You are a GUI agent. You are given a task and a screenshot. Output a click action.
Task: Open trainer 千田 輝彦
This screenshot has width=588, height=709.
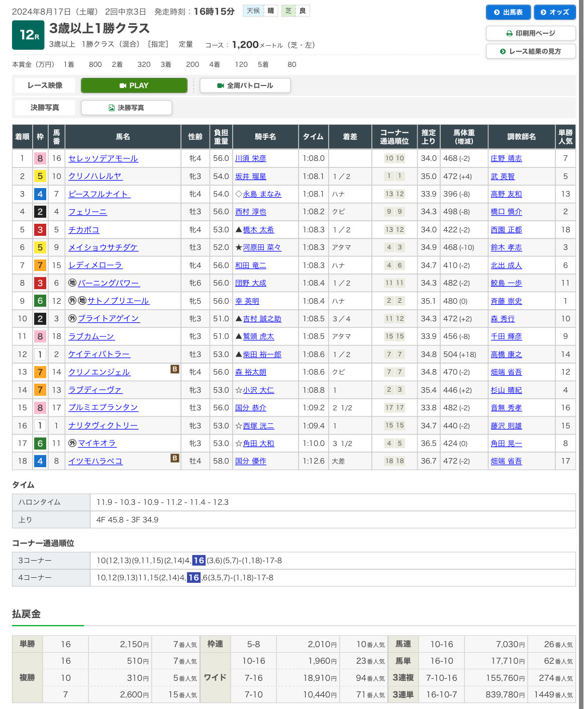tap(506, 336)
